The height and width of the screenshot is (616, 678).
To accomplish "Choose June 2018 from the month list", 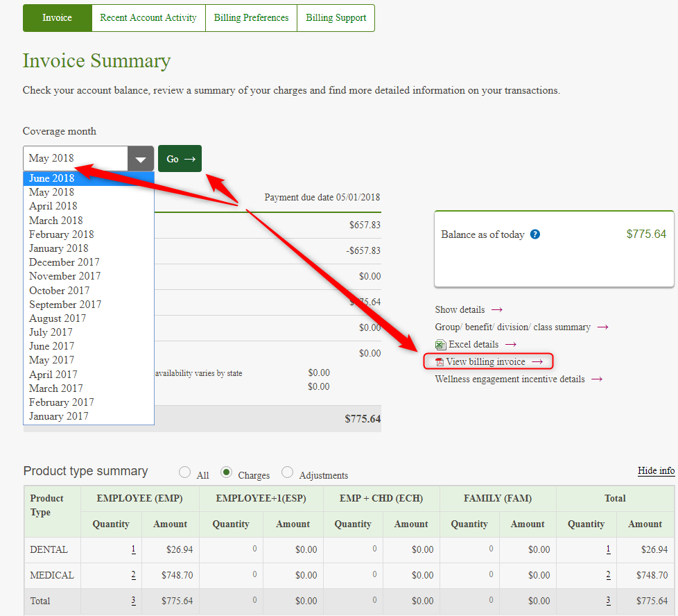I will [x=52, y=178].
